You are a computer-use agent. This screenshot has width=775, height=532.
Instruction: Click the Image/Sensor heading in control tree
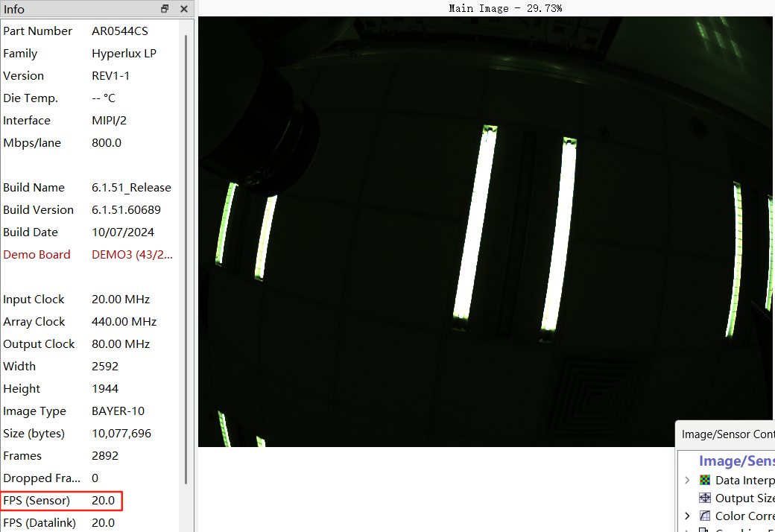(736, 462)
